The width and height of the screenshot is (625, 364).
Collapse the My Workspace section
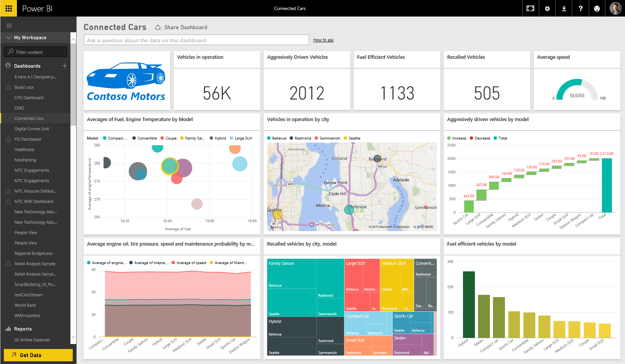(x=8, y=38)
